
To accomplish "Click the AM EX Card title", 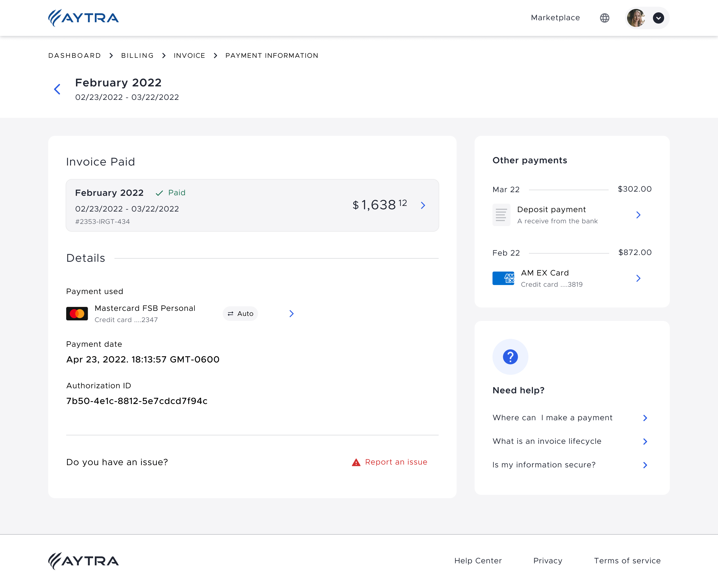I will [545, 273].
